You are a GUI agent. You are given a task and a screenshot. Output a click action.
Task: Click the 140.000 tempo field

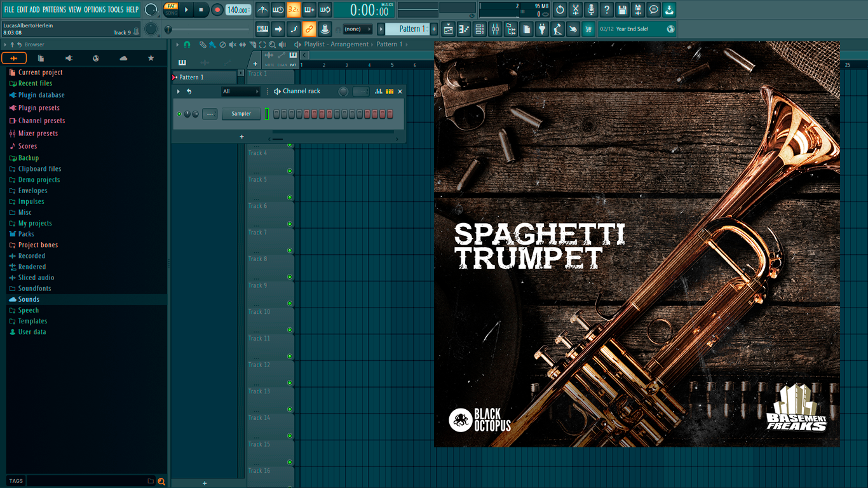click(238, 10)
